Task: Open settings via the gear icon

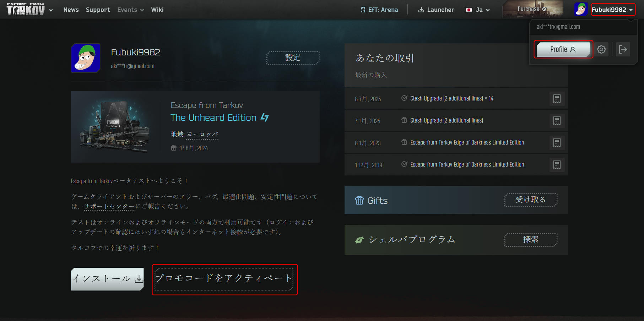Action: point(601,49)
